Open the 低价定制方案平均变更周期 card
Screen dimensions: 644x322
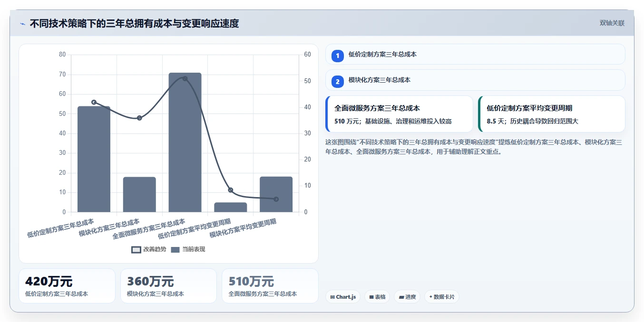(x=551, y=114)
